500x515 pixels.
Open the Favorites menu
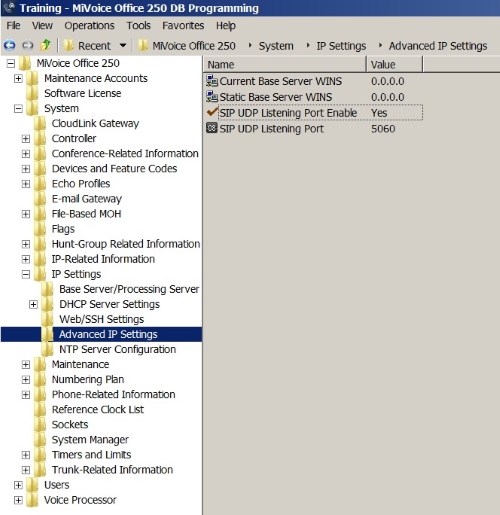(183, 26)
